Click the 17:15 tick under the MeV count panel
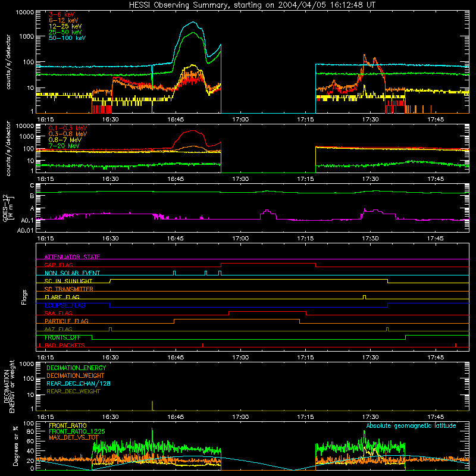 tap(305, 179)
